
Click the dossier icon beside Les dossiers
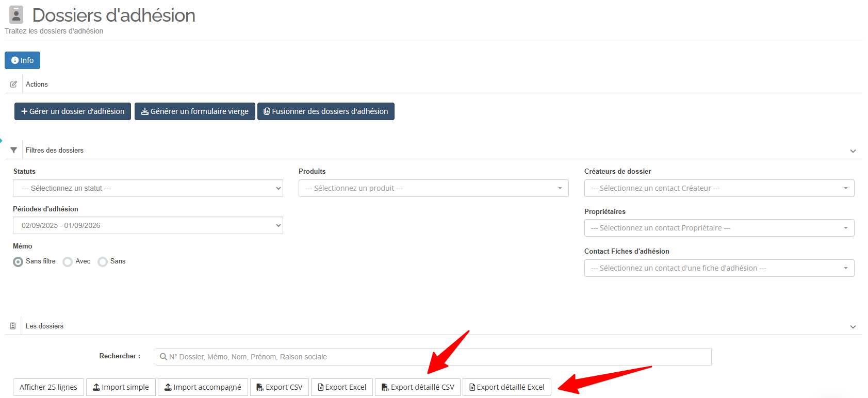coord(13,326)
